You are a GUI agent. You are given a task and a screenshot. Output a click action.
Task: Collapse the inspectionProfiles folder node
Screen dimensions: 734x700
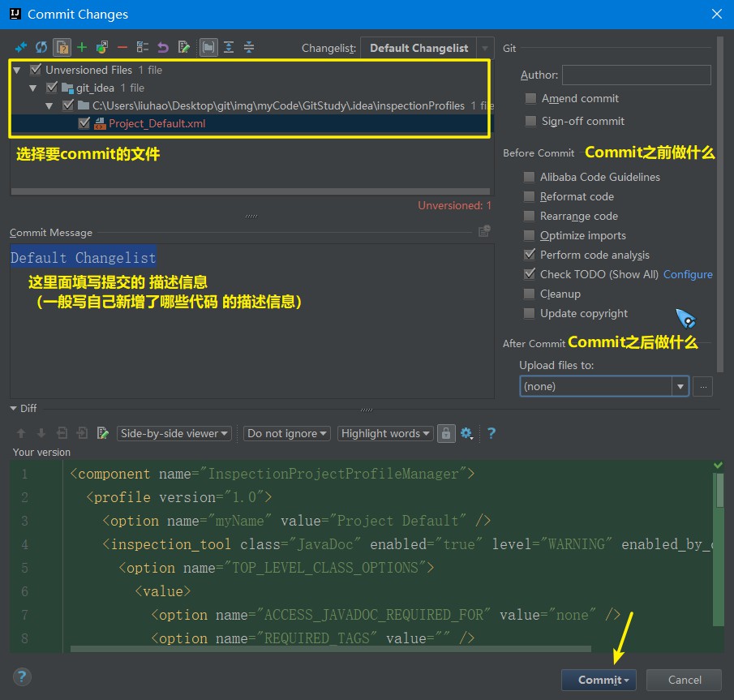pyautogui.click(x=49, y=105)
